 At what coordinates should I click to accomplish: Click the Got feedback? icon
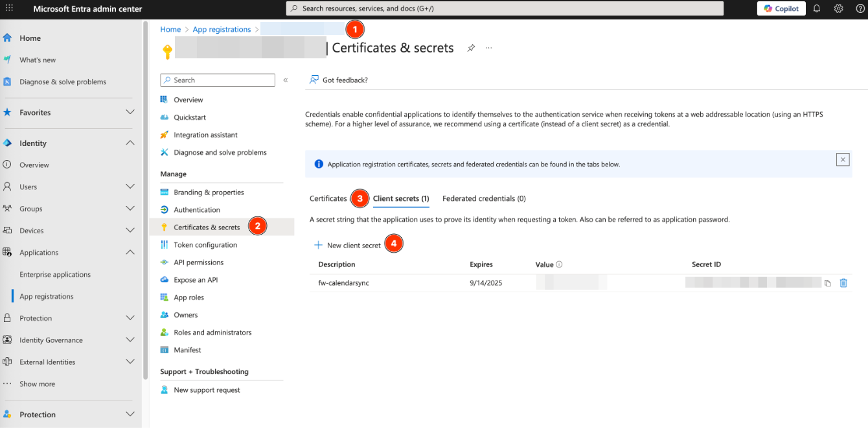pos(314,80)
